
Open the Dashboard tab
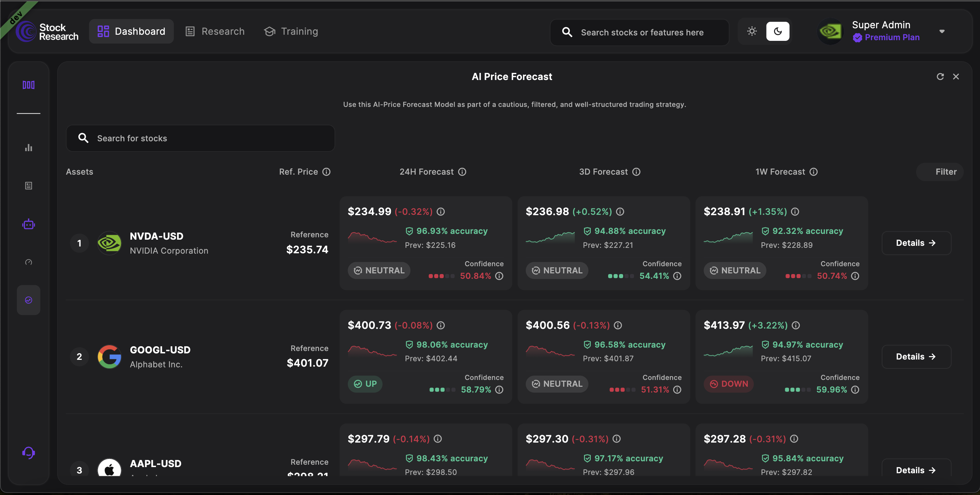click(131, 31)
